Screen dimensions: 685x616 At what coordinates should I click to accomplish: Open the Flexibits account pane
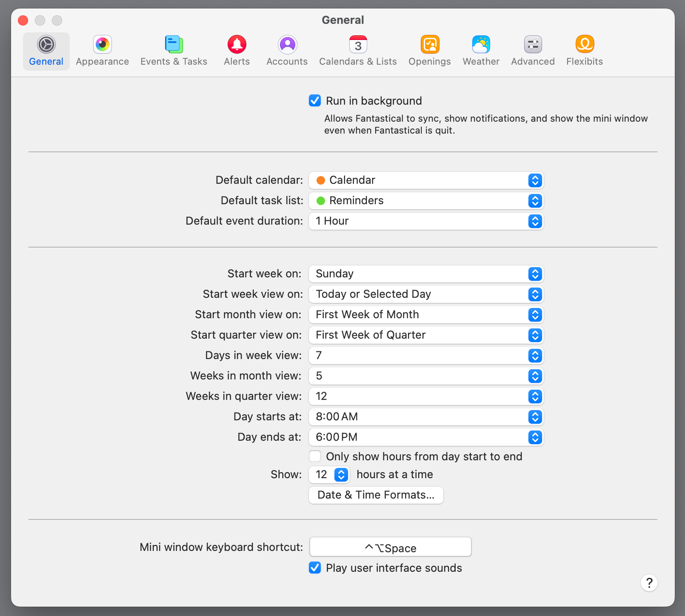click(585, 51)
